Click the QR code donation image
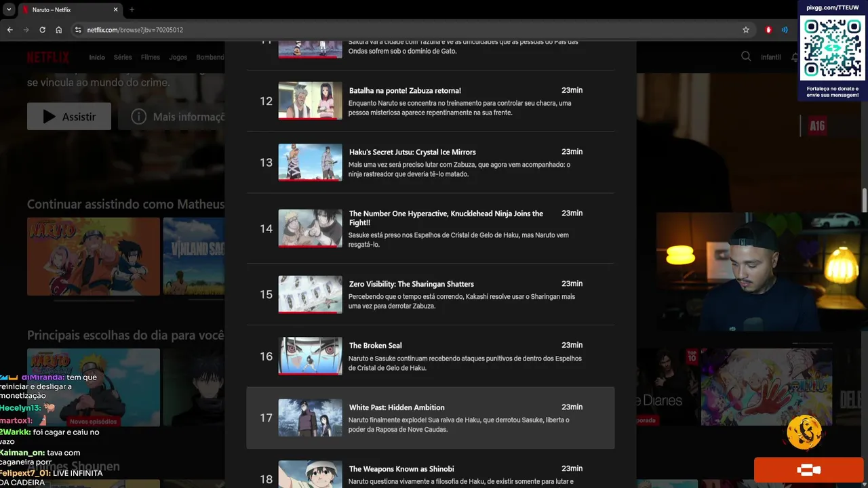The width and height of the screenshot is (868, 488). 832,48
